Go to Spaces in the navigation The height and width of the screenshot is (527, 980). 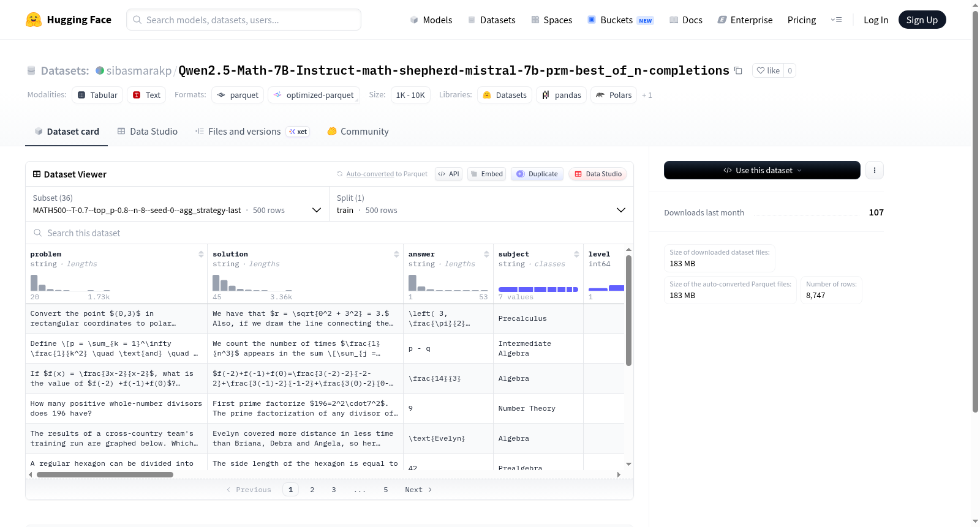pos(552,20)
